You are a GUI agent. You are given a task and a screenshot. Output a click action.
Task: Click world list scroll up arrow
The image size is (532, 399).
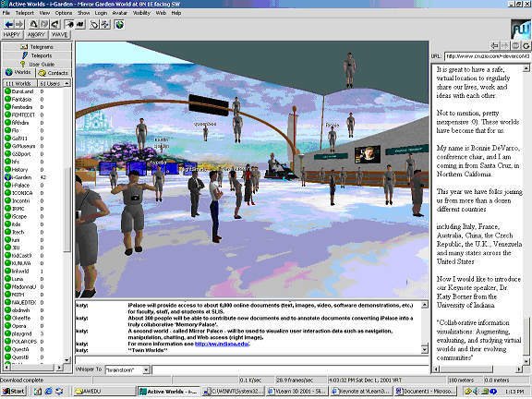[x=66, y=83]
